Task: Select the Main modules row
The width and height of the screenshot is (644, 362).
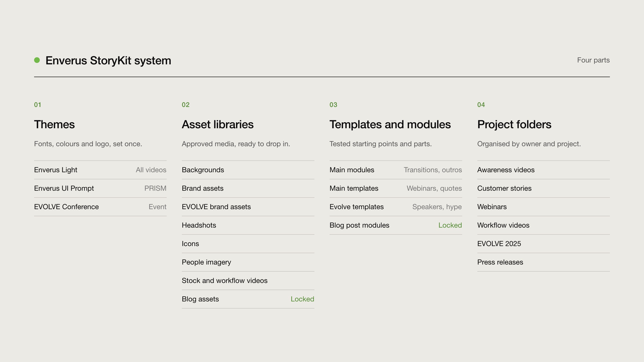Action: pyautogui.click(x=396, y=170)
